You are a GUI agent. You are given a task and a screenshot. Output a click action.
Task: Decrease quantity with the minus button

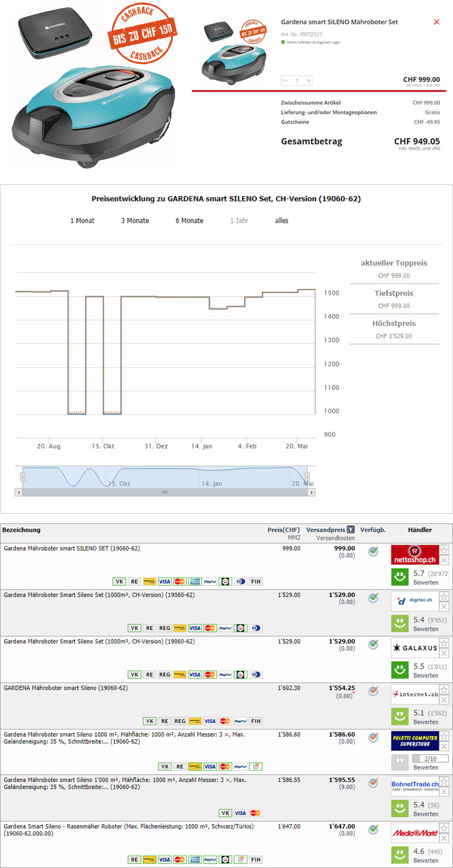[x=285, y=81]
